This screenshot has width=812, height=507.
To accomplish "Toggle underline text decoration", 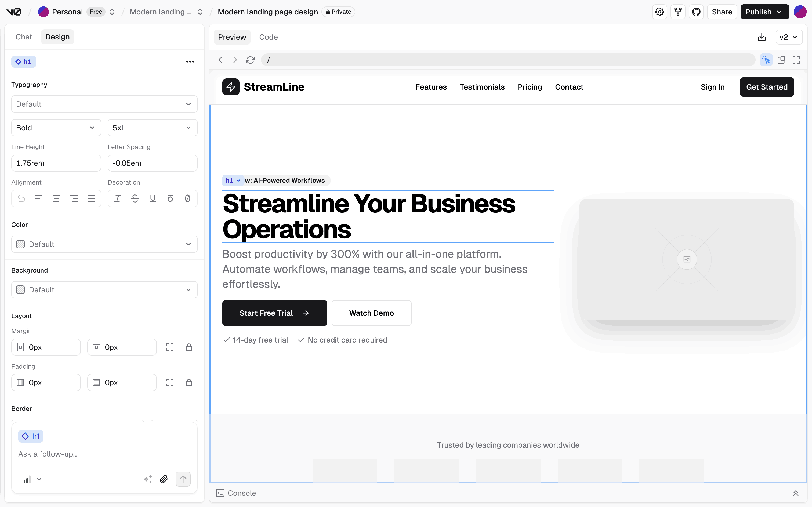I will [x=153, y=199].
